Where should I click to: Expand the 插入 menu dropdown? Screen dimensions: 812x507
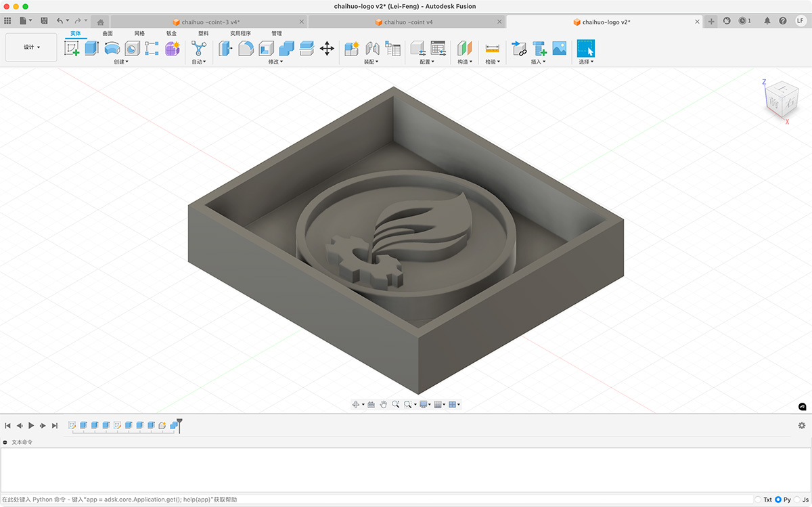539,62
